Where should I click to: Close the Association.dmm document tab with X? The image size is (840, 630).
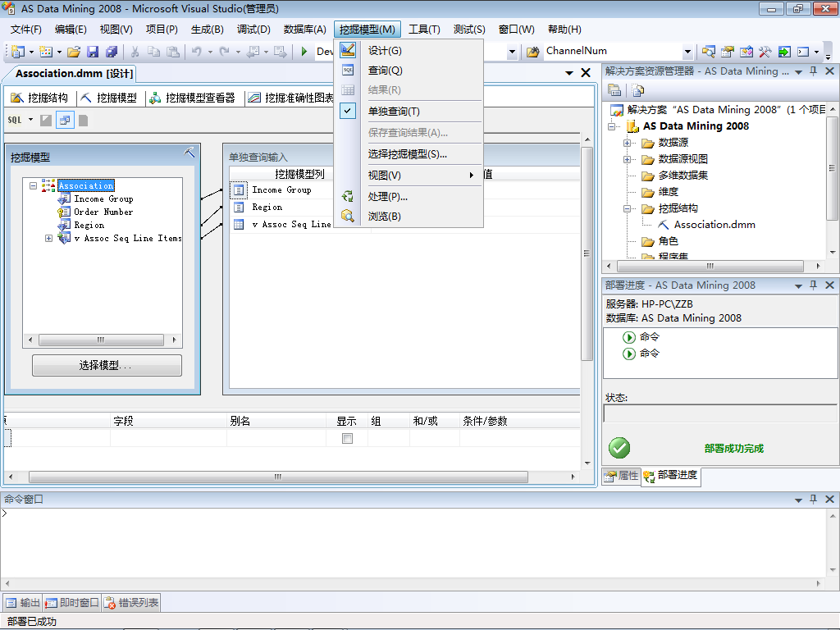point(586,73)
